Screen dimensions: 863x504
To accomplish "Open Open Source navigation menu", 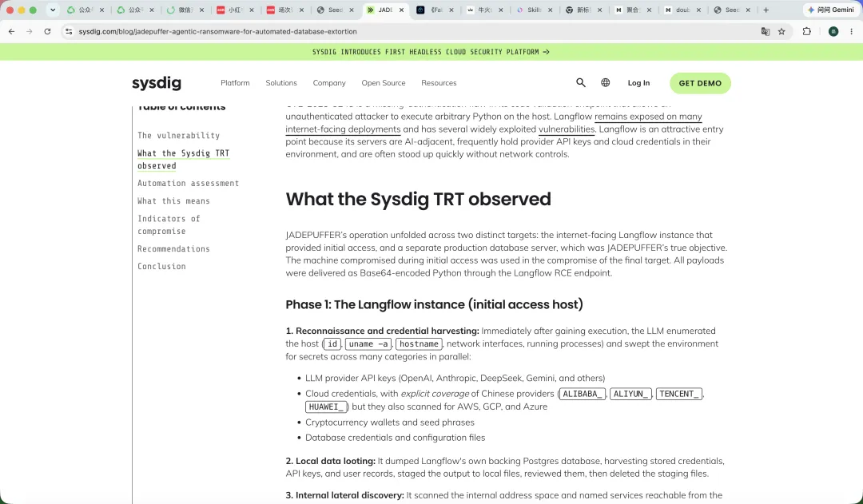I will pyautogui.click(x=383, y=83).
